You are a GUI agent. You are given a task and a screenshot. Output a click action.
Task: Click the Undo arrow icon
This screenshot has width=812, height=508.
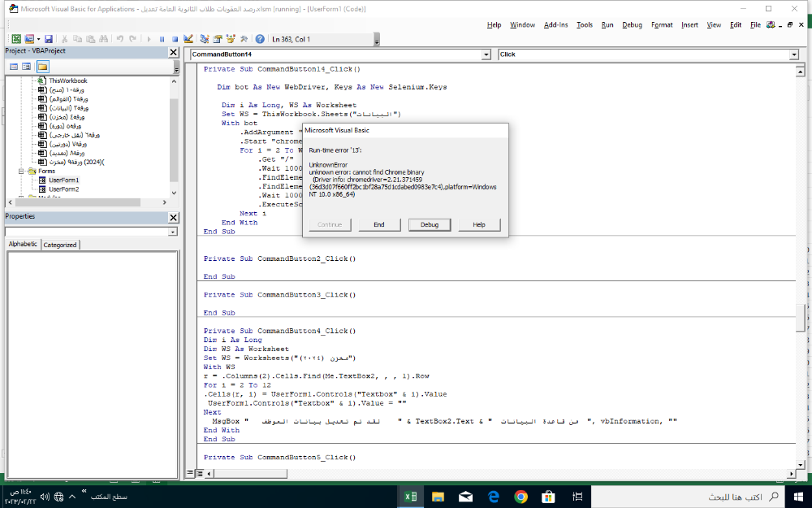point(120,39)
